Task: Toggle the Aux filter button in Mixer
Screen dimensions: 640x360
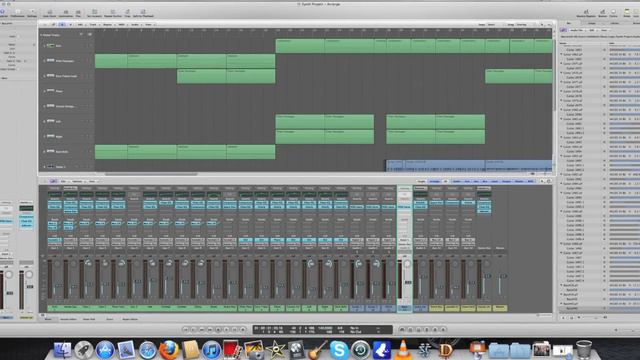Action: coord(476,181)
